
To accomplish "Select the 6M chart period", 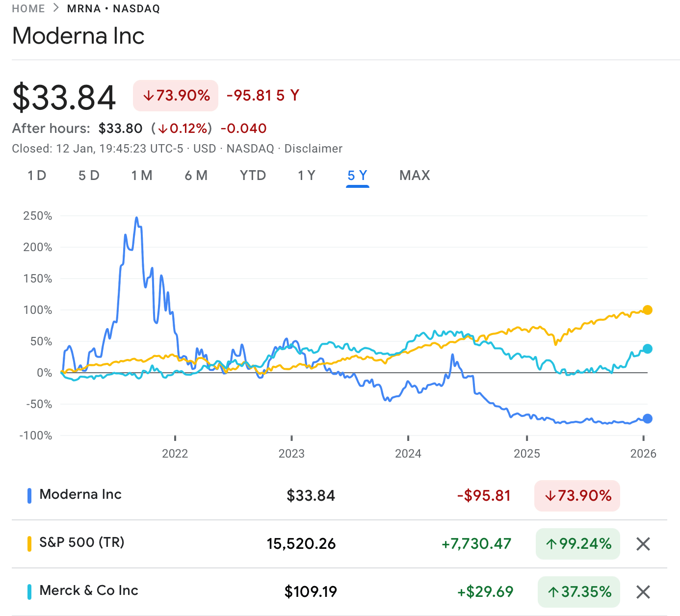I will point(196,175).
